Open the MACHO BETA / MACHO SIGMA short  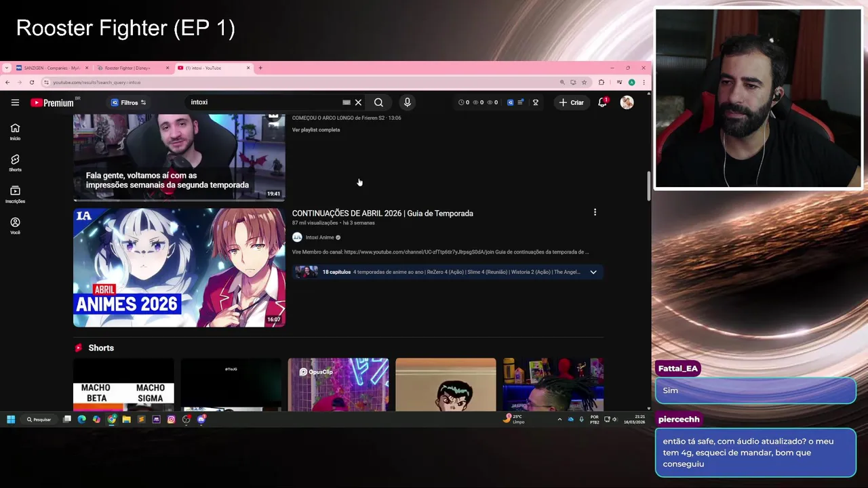(123, 384)
